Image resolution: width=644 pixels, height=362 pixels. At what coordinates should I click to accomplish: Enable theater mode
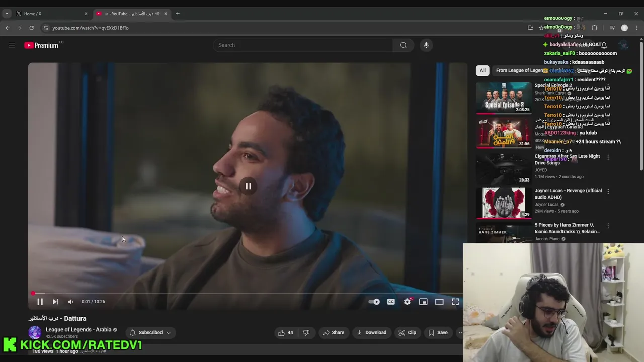point(439,302)
